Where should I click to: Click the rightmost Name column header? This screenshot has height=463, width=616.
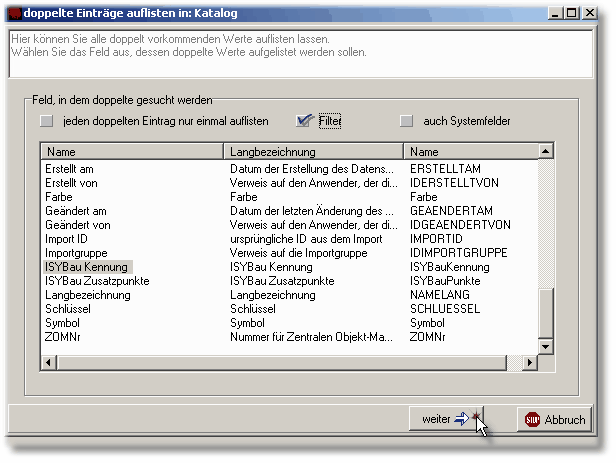click(470, 152)
